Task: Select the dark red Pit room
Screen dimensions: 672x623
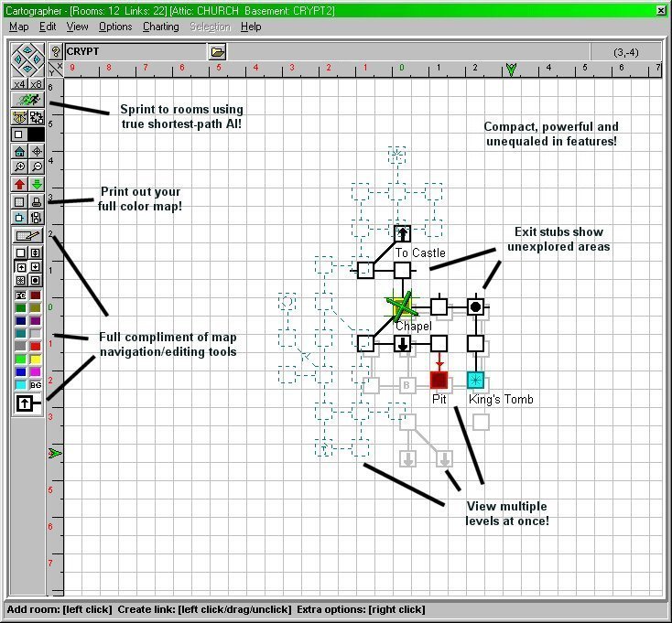Action: tap(439, 380)
